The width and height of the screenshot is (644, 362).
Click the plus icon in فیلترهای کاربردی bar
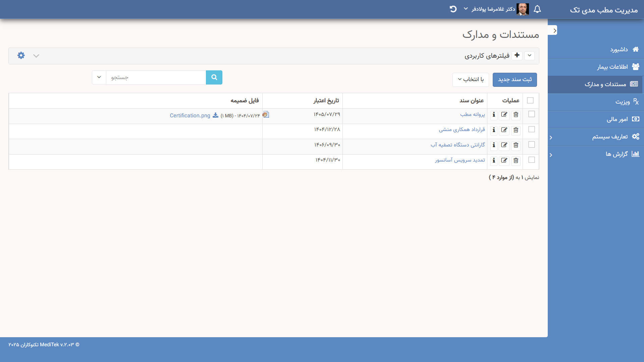(x=517, y=56)
